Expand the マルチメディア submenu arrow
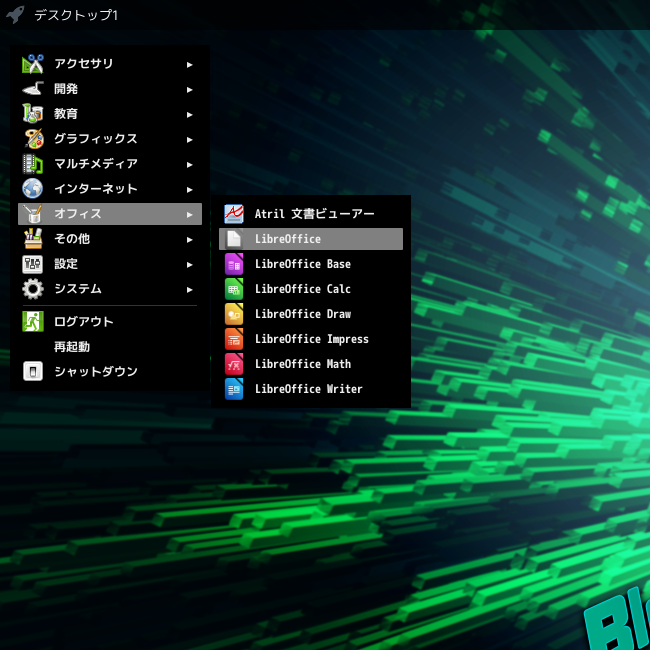 (190, 165)
